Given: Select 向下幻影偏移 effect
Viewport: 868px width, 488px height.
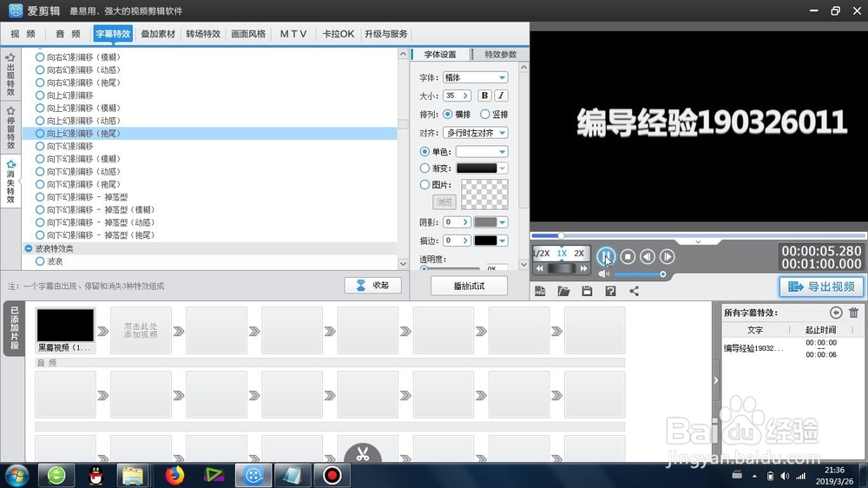Looking at the screenshot, I should (65, 146).
